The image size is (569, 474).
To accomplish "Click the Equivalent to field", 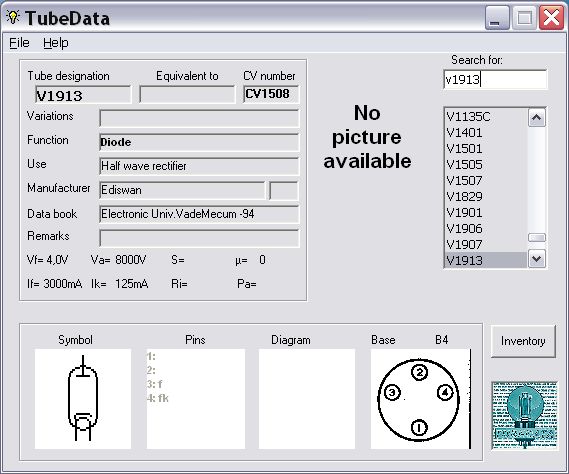I will [x=187, y=95].
